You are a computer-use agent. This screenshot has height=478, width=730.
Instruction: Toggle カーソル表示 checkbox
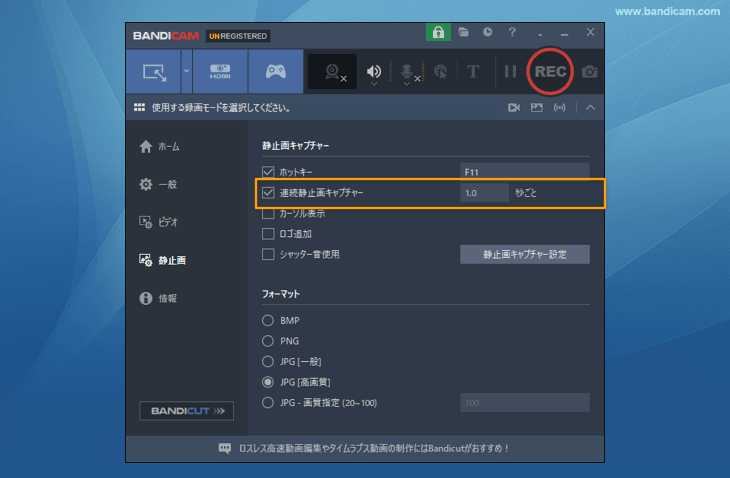(268, 214)
